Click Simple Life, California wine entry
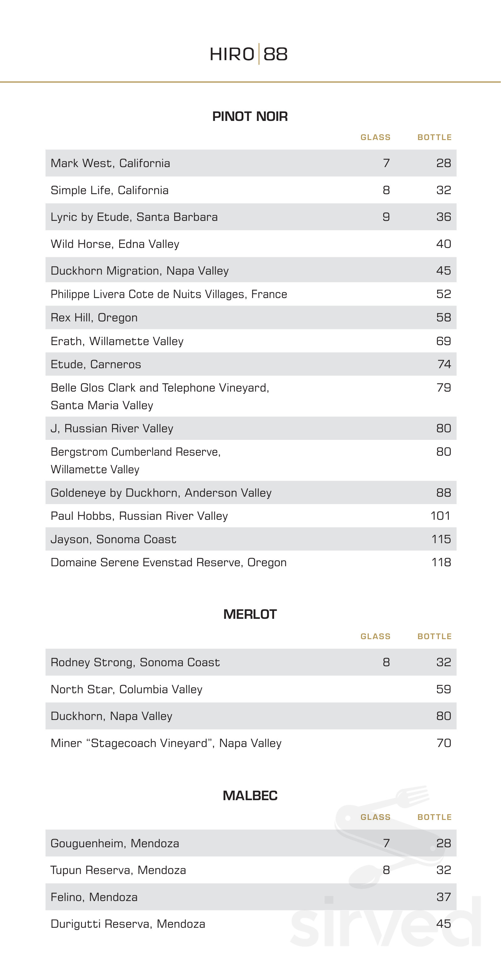501x980 pixels. click(x=110, y=190)
